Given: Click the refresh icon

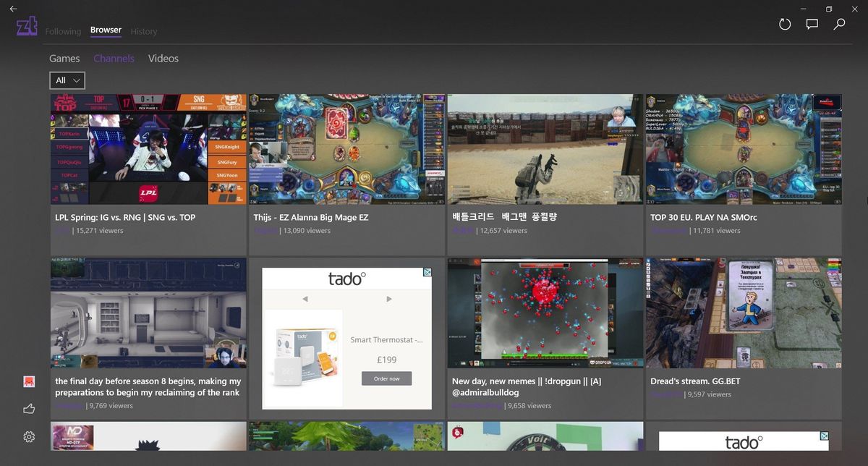Looking at the screenshot, I should coord(785,24).
